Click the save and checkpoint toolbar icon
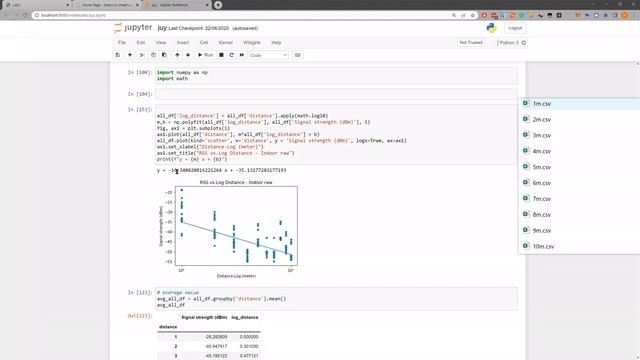Image resolution: width=640 pixels, height=360 pixels. (118, 55)
